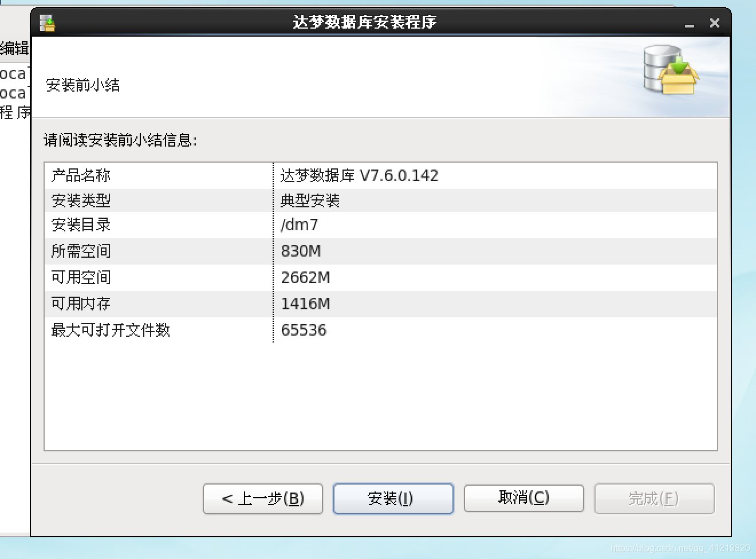The image size is (756, 559).
Task: Cancel setup with the 取消(C) button
Action: (x=524, y=498)
